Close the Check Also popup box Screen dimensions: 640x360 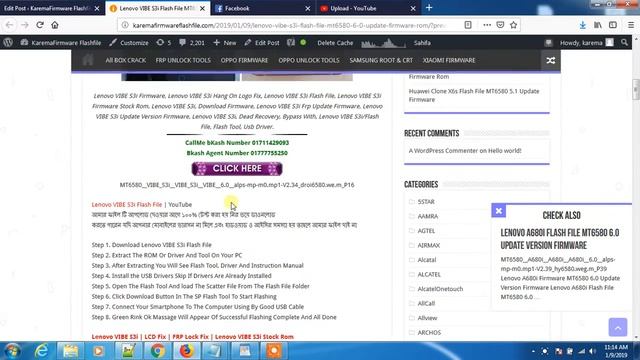pyautogui.click(x=498, y=211)
